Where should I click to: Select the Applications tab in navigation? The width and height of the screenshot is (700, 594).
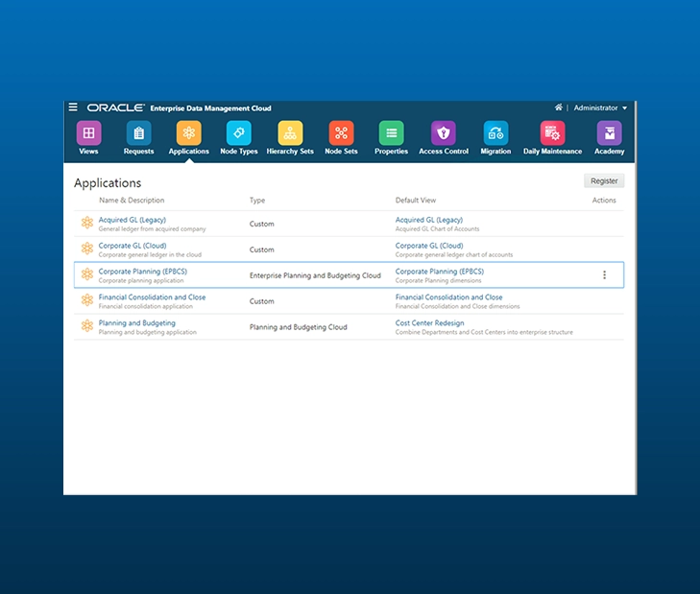(x=188, y=133)
